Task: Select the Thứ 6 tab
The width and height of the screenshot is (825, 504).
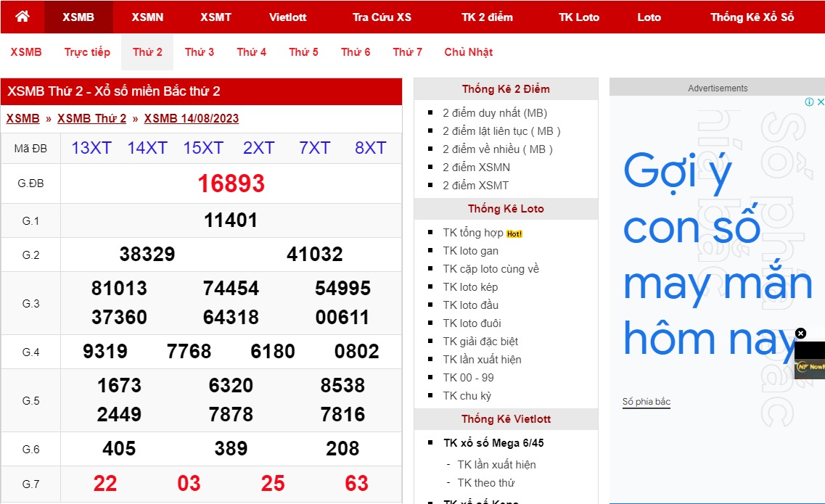Action: point(356,52)
